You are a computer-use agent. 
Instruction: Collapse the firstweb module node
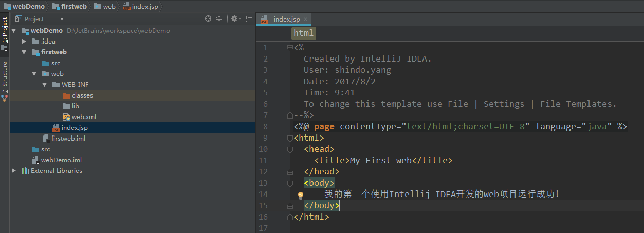[x=24, y=52]
